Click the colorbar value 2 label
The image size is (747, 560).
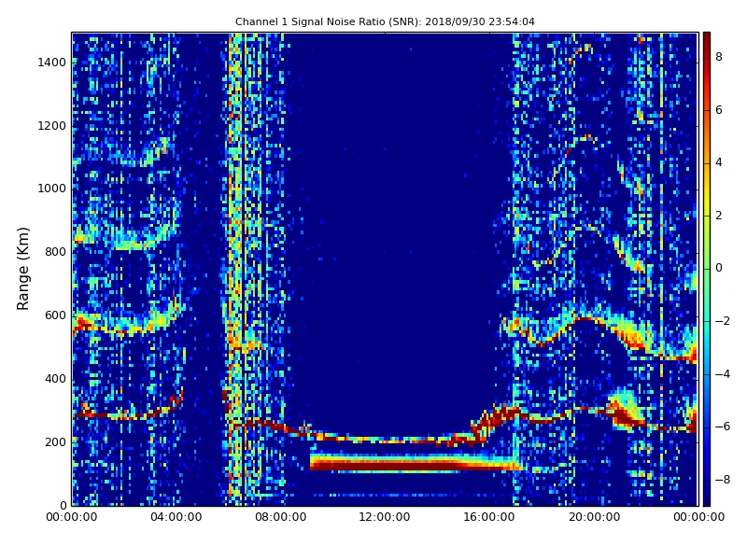(718, 216)
